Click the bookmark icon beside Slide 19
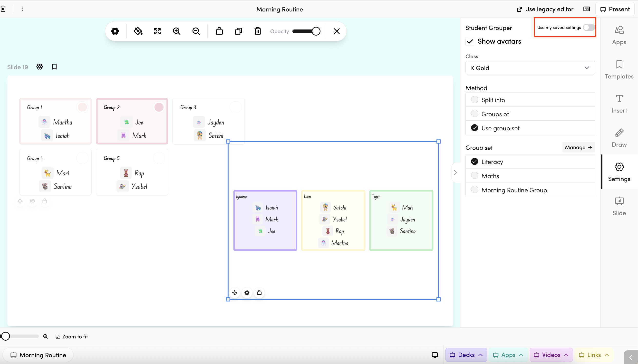638x364 pixels. point(54,67)
